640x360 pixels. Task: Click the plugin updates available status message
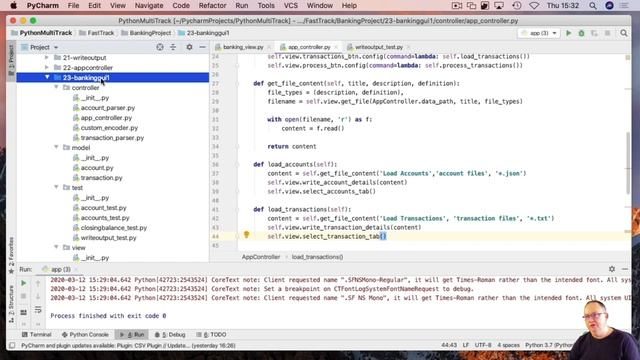[x=128, y=345]
